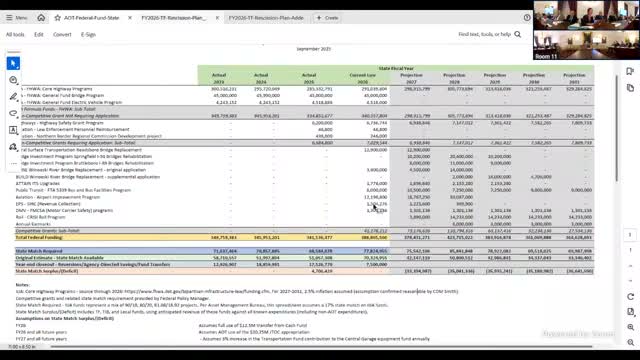The image size is (640, 360).
Task: Open more tools ellipsis in quick toolbar
Action: coord(13,163)
